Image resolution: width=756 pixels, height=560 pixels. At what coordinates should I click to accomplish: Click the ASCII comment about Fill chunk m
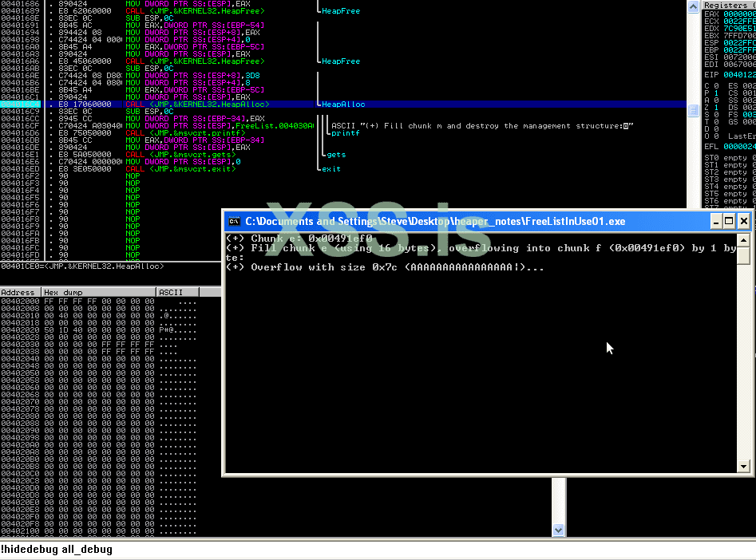(482, 126)
